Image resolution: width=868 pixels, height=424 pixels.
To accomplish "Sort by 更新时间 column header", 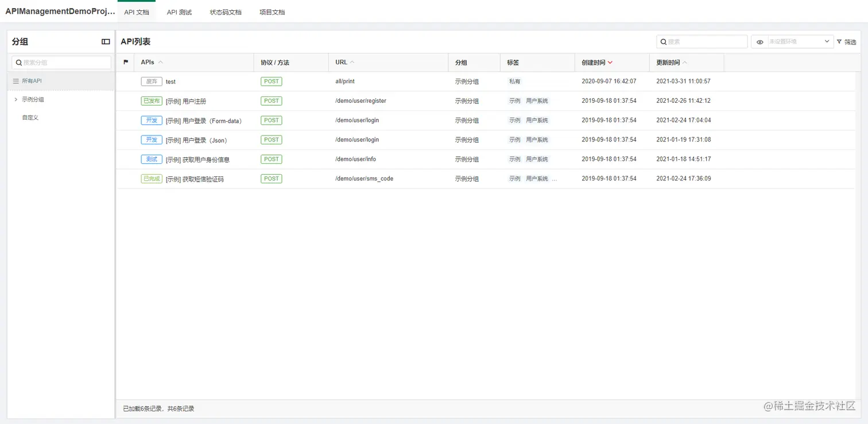I will pyautogui.click(x=672, y=63).
